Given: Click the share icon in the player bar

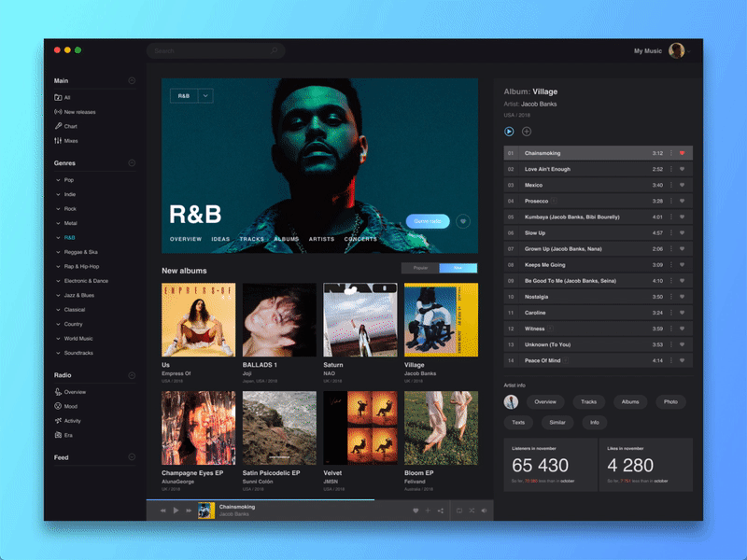Looking at the screenshot, I should tap(441, 511).
